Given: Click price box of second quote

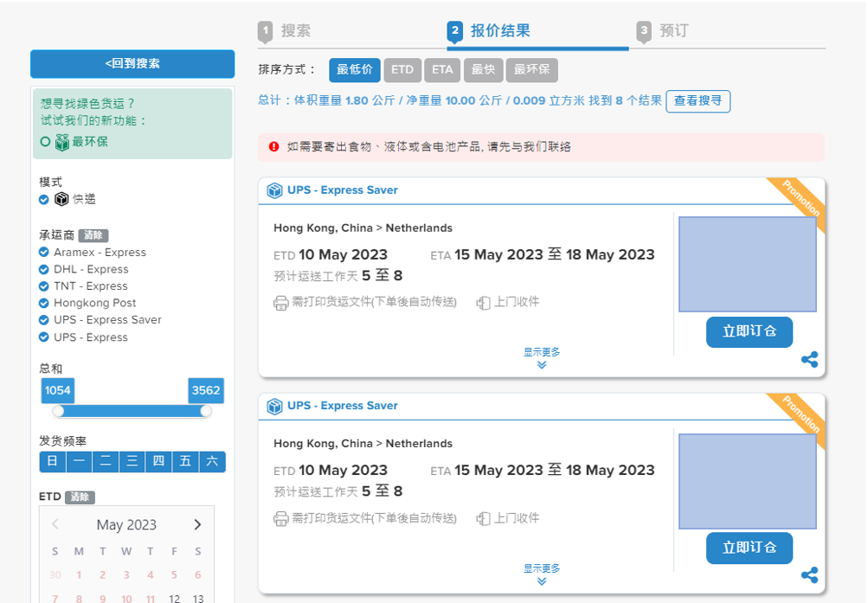Looking at the screenshot, I should [x=748, y=481].
